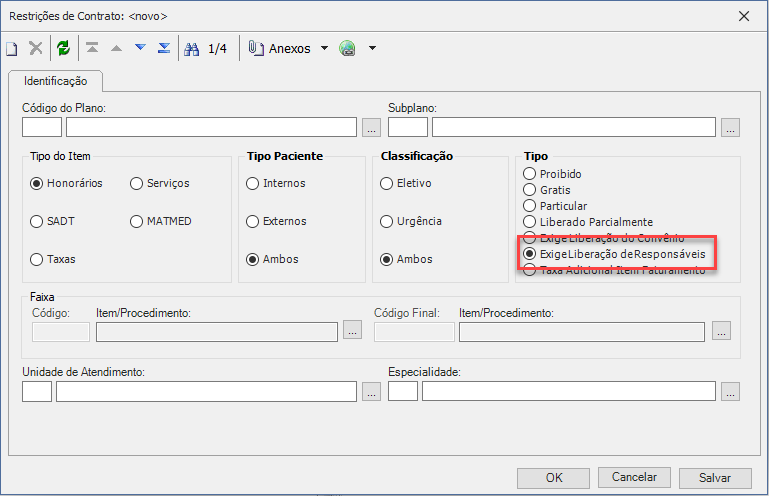This screenshot has height=496, width=769.
Task: Open Faixa final item lookup button
Action: 721,331
